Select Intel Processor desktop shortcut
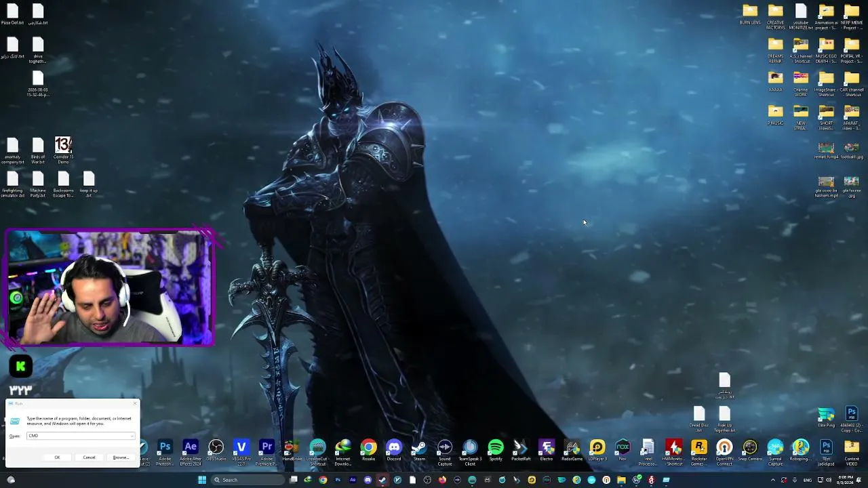 point(648,452)
